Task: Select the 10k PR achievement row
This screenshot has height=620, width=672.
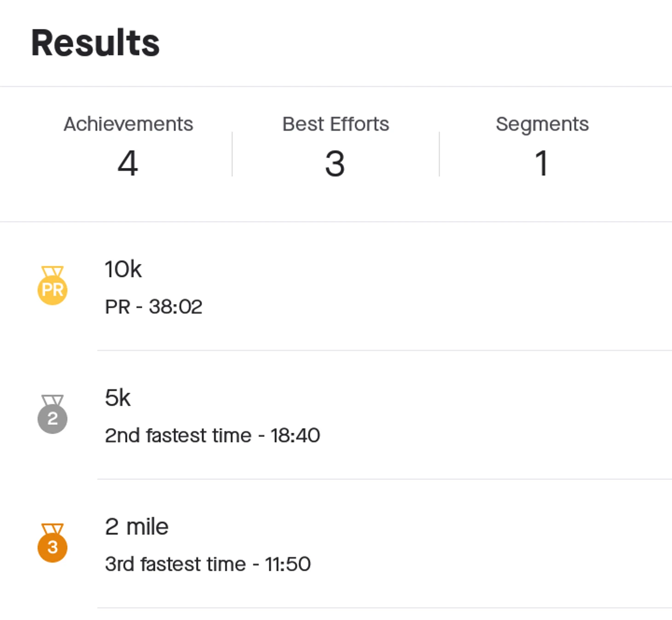Action: [336, 286]
